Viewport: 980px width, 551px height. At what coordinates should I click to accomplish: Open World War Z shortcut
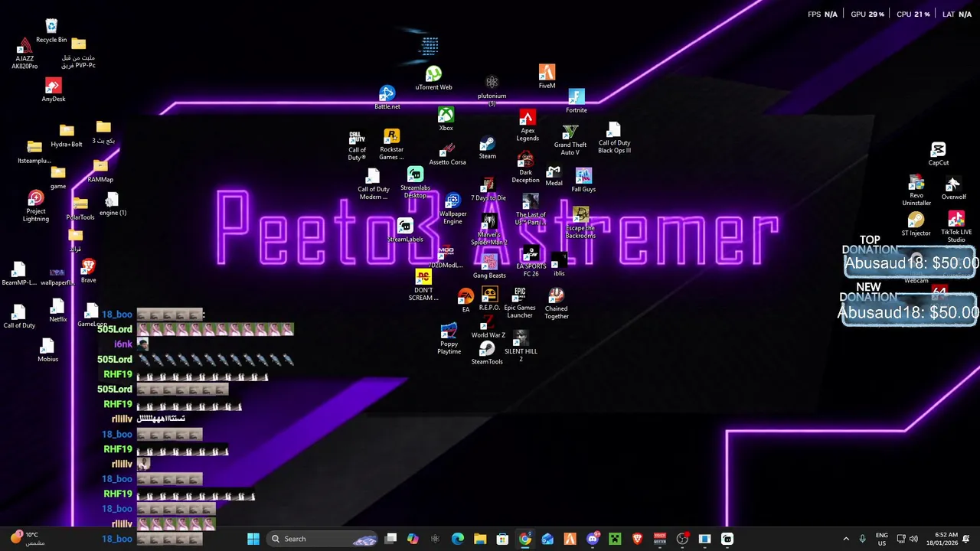pos(488,326)
